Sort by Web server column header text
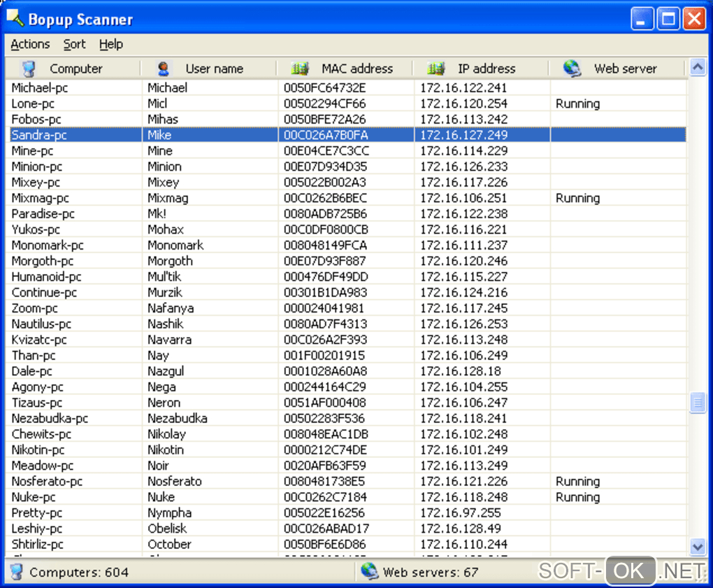The image size is (713, 588). click(x=625, y=69)
